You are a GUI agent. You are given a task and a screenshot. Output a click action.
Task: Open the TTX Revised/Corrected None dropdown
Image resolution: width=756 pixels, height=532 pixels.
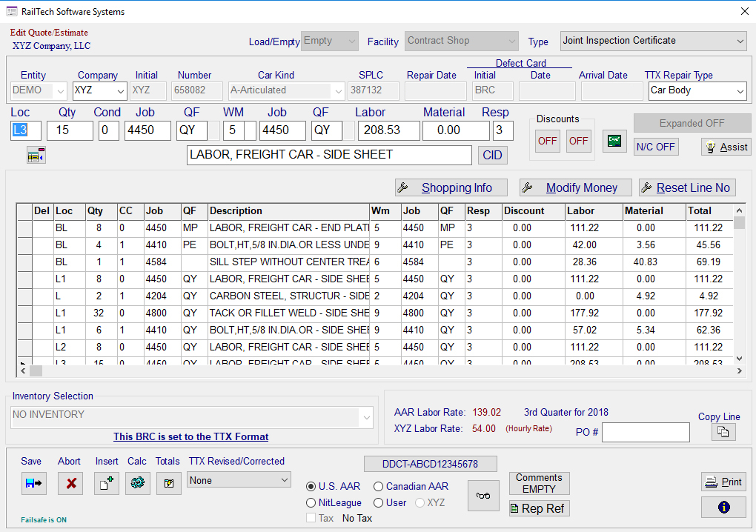tap(239, 480)
